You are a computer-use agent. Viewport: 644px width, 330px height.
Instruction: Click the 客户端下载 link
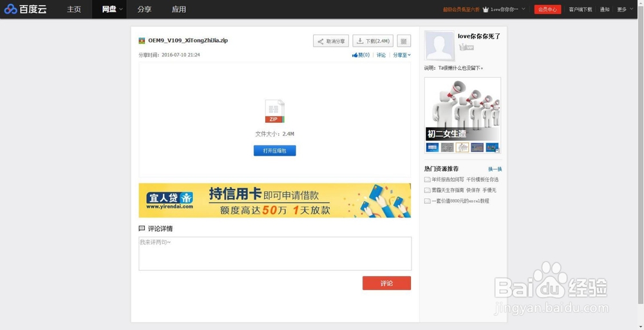[x=580, y=10]
